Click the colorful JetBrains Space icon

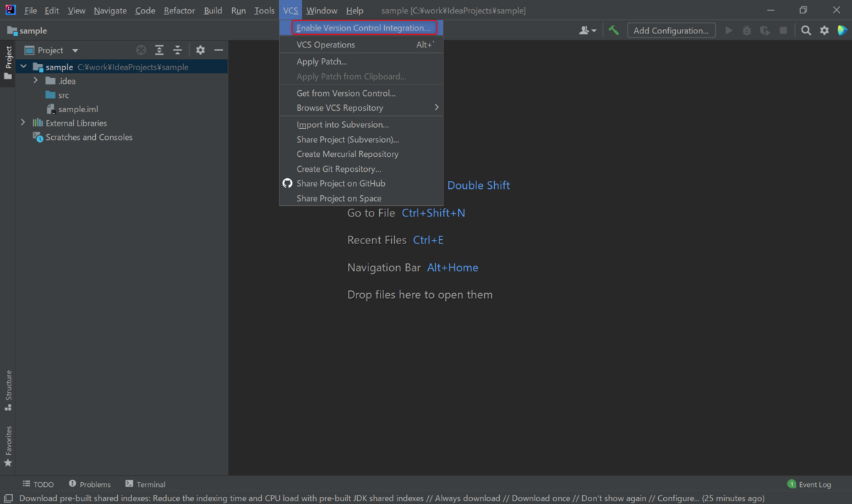coord(842,31)
